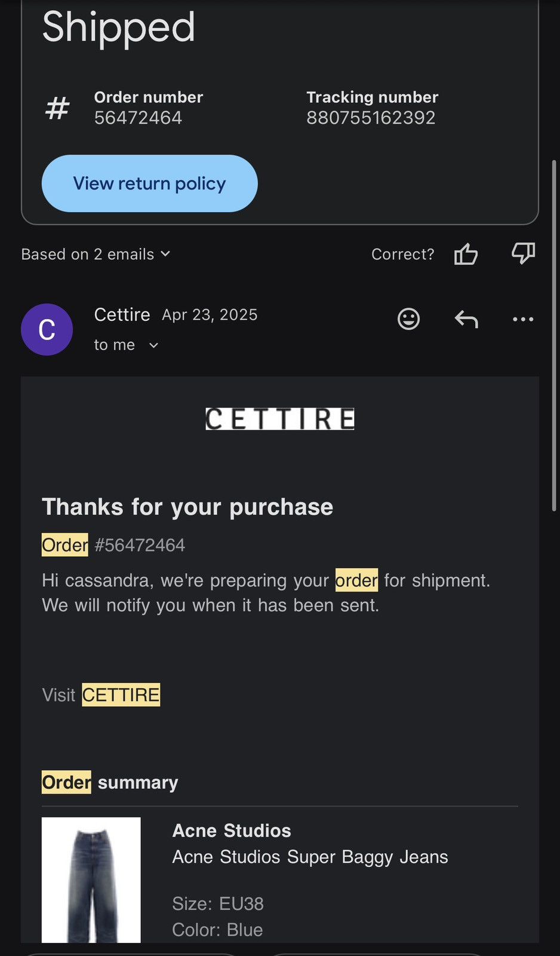The height and width of the screenshot is (956, 560).
Task: Expand the 'to me' recipient details
Action: click(126, 345)
